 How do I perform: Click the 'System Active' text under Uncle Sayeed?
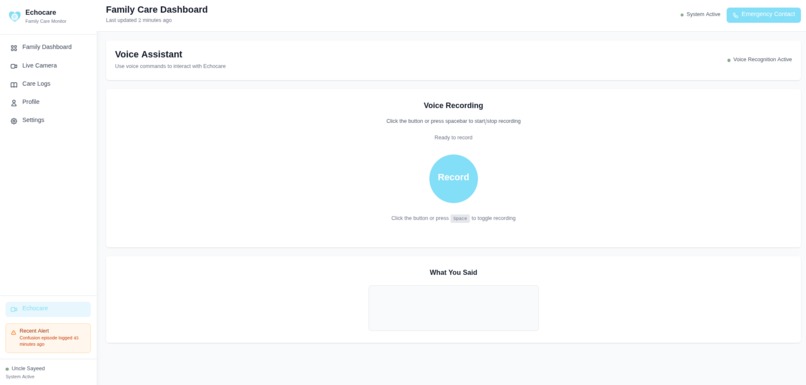(x=20, y=377)
